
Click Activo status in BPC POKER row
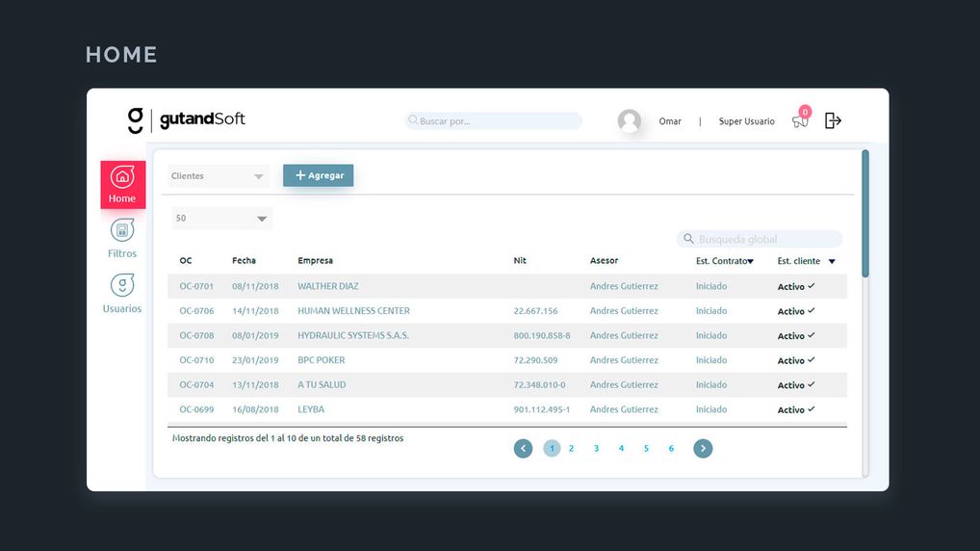790,360
